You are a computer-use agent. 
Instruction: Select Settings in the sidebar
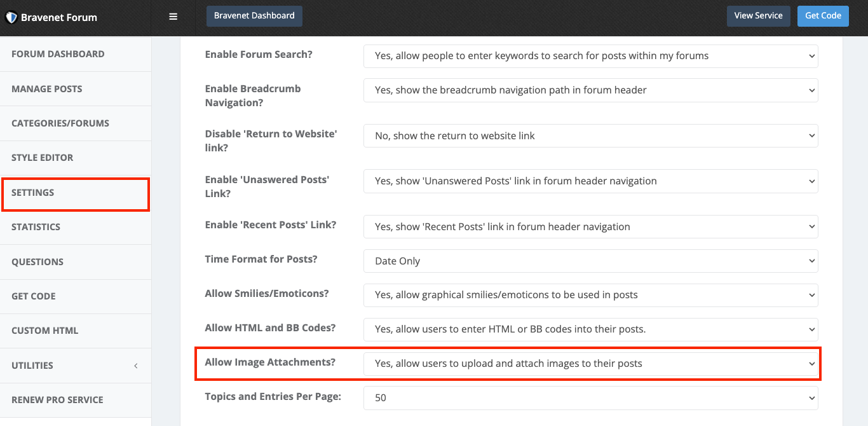point(33,193)
